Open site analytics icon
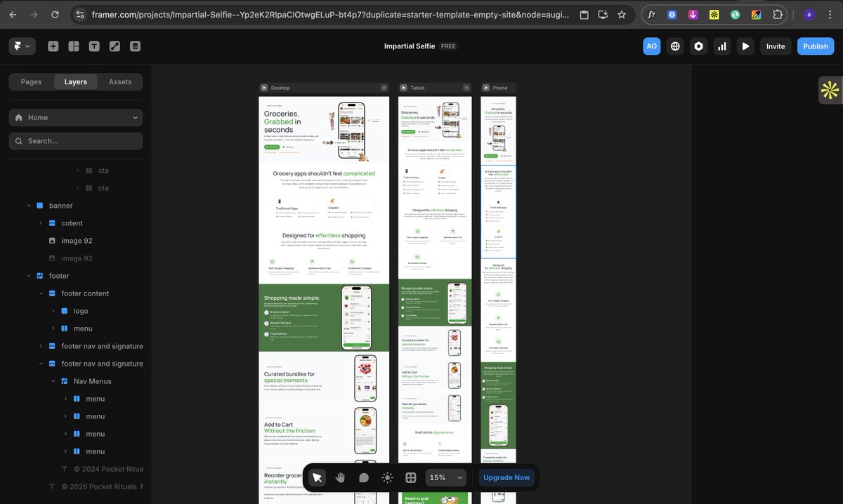 pyautogui.click(x=721, y=46)
